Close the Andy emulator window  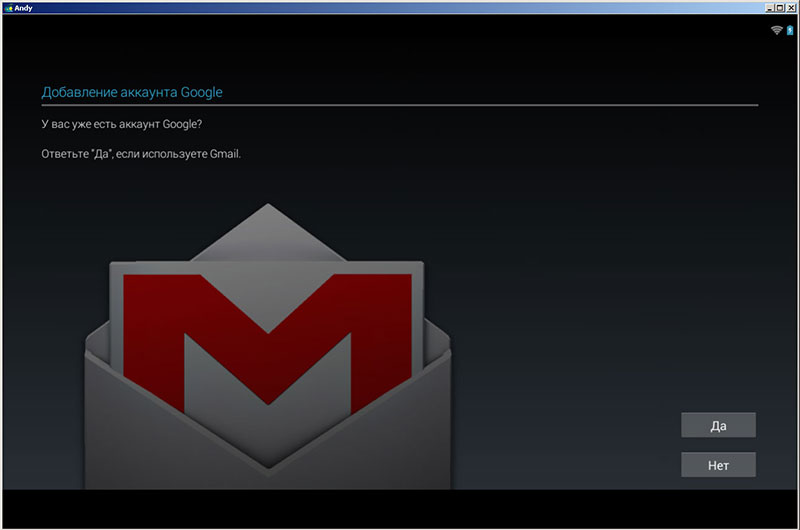[791, 8]
